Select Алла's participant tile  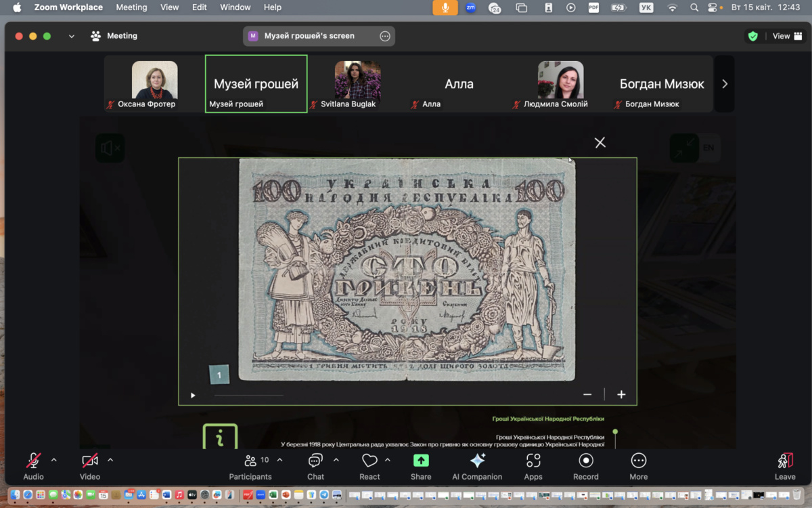(459, 84)
